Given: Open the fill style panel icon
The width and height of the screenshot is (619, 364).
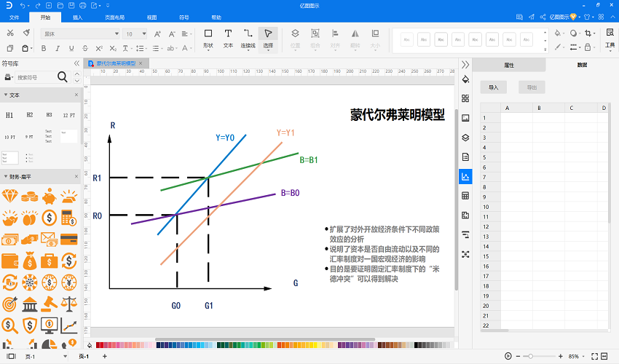Looking at the screenshot, I should pyautogui.click(x=465, y=79).
